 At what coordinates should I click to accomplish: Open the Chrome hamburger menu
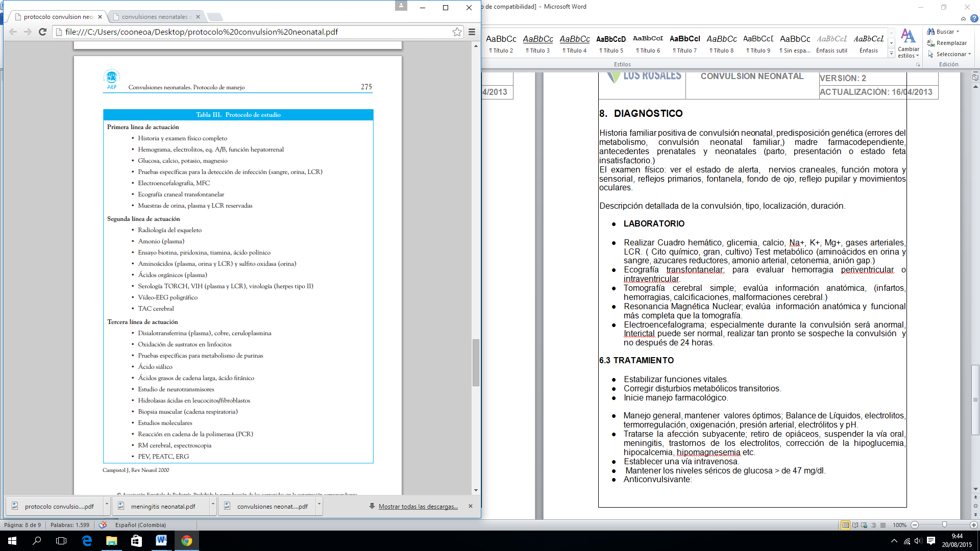point(472,32)
